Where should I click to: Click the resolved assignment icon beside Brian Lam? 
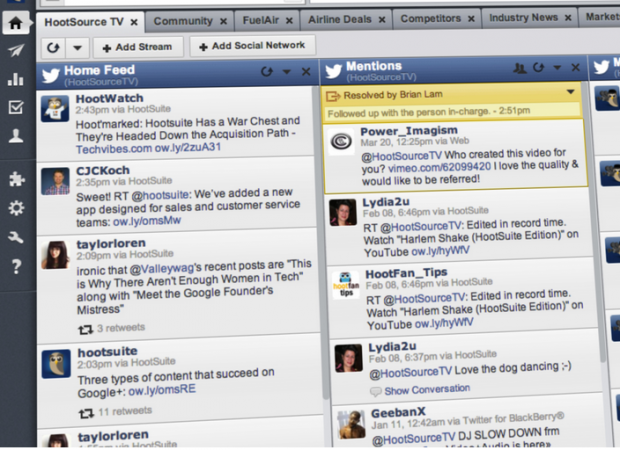click(x=333, y=96)
